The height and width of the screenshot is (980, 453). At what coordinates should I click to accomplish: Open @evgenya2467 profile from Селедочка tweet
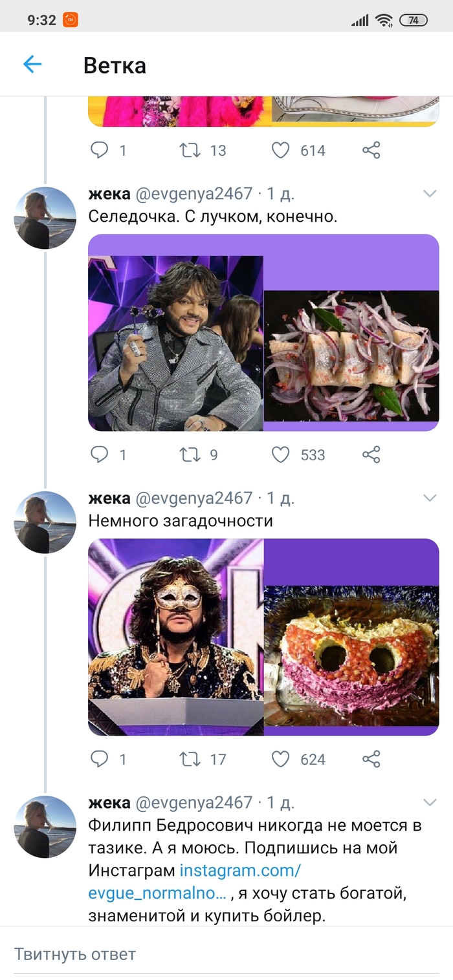tap(45, 218)
